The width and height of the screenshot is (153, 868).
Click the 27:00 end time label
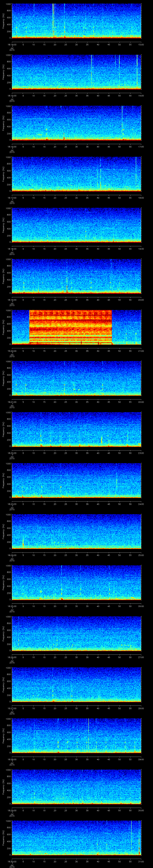point(141,657)
